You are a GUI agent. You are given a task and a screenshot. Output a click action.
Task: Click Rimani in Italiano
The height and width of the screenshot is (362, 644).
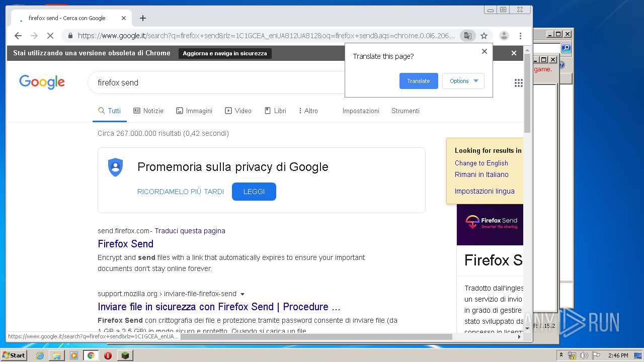pos(481,174)
